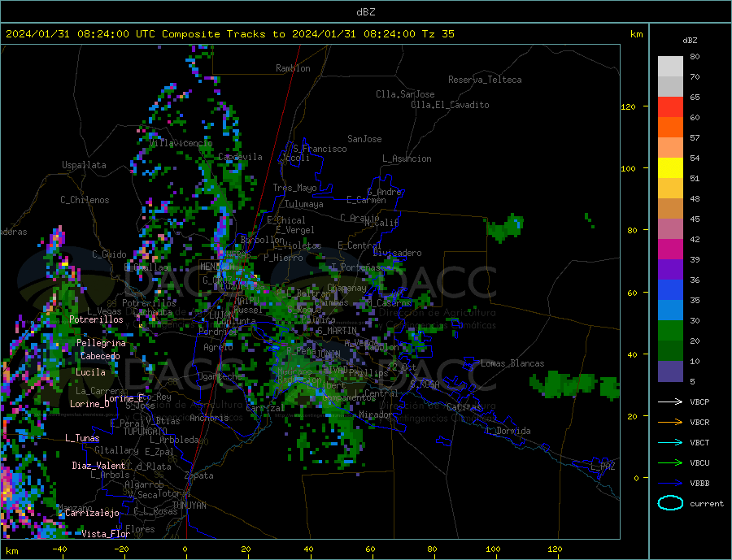
Task: Click the 'Diaz_Valent' place label
Action: point(98,466)
